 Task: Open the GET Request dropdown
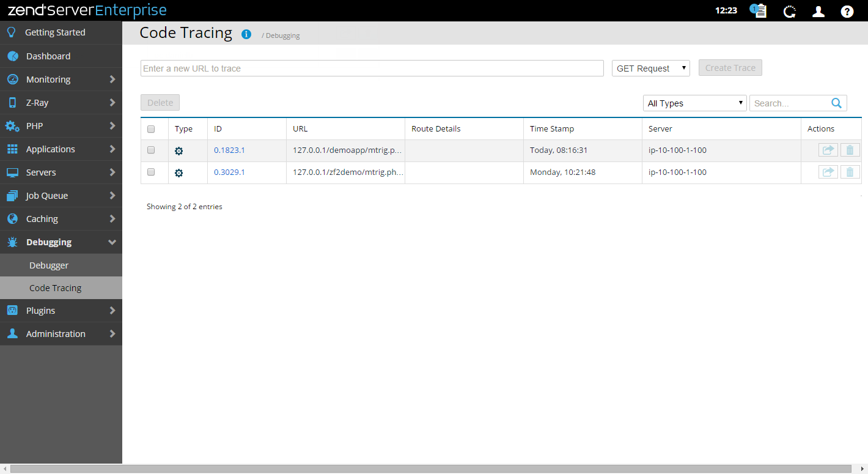tap(650, 69)
